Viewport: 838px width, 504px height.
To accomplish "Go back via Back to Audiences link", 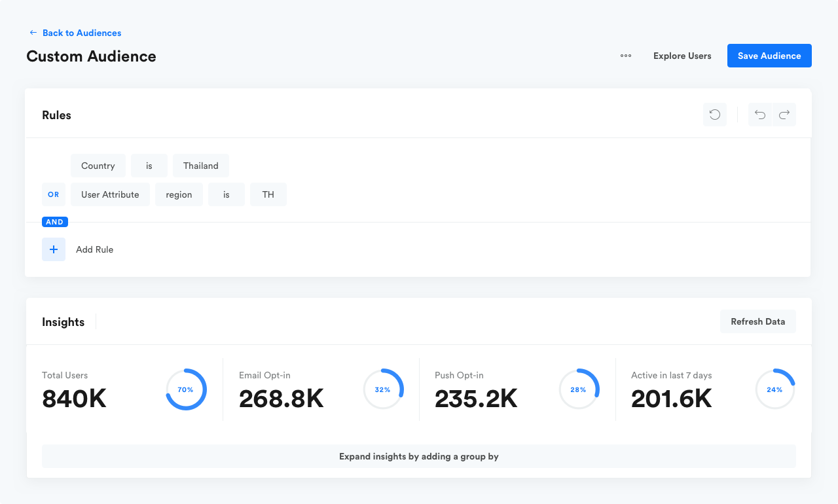I will (x=82, y=33).
